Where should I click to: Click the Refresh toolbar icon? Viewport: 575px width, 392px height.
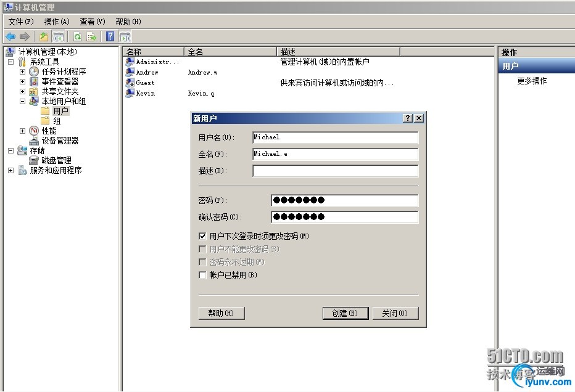pyautogui.click(x=77, y=36)
